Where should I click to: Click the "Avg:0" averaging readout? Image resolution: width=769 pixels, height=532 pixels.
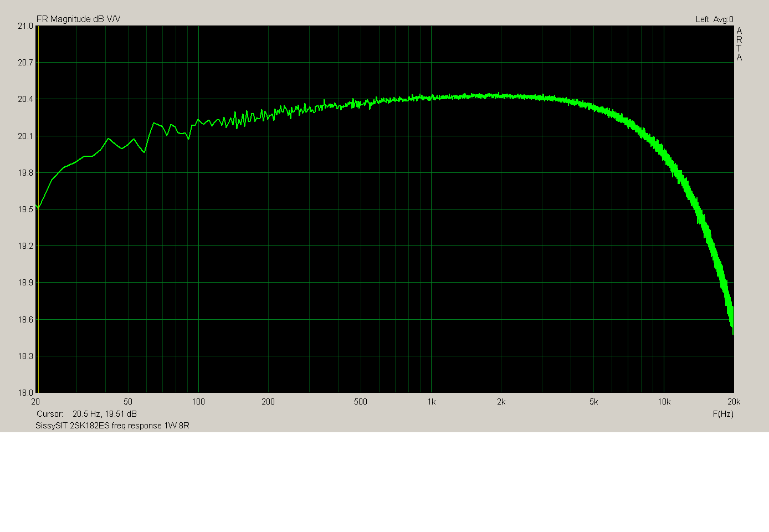click(723, 19)
